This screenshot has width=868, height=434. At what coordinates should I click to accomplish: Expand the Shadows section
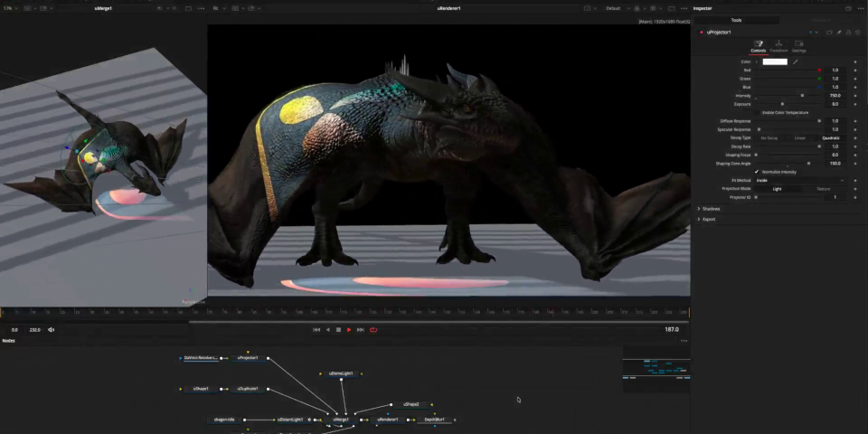710,209
